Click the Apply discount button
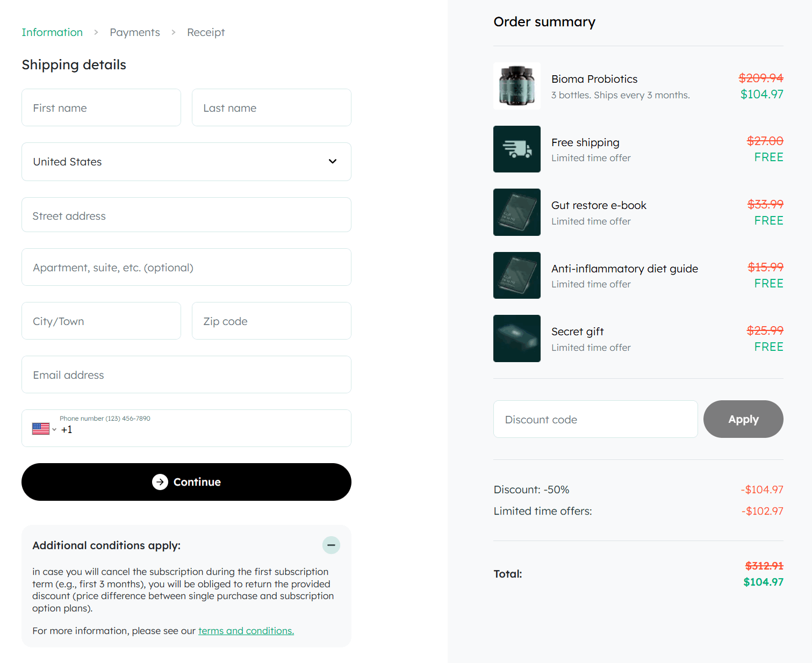Screen dimensions: 812x663 (743, 419)
